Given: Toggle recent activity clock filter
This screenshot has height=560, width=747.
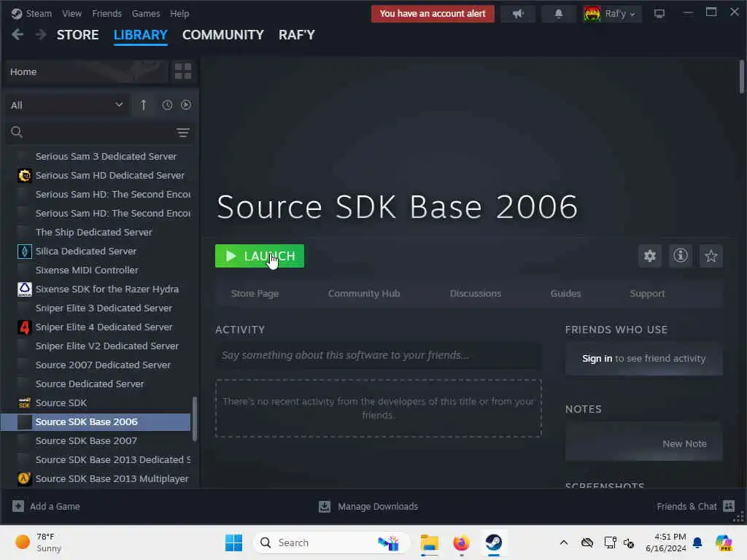Looking at the screenshot, I should click(167, 105).
